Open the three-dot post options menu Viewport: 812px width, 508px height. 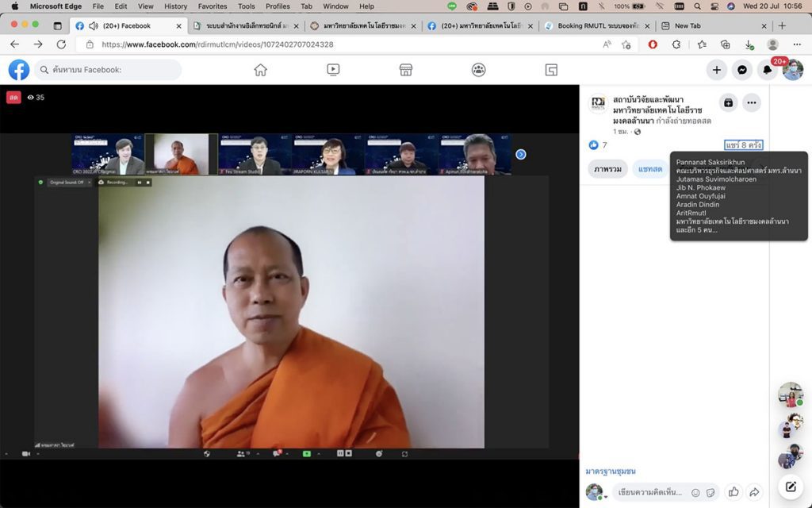(751, 102)
